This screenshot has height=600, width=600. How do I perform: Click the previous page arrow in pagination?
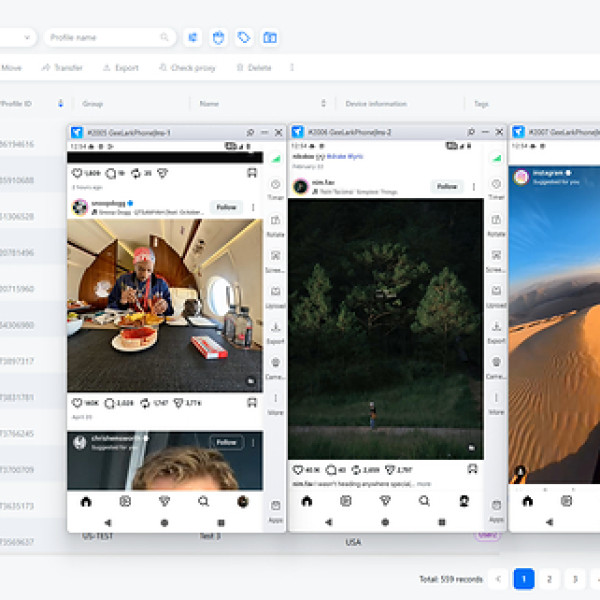[x=498, y=579]
